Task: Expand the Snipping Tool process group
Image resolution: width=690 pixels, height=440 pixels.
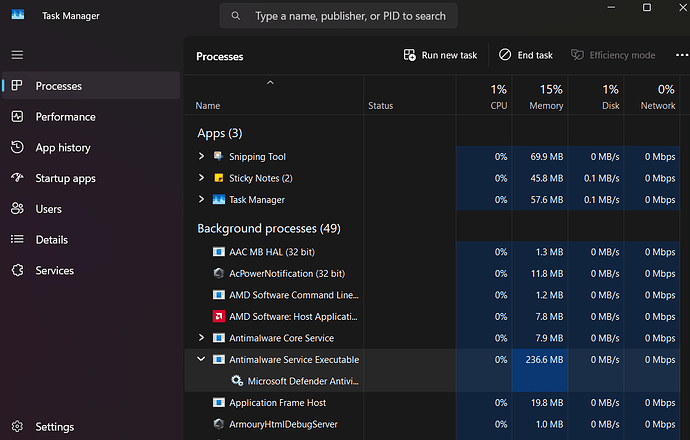Action: pyautogui.click(x=202, y=157)
